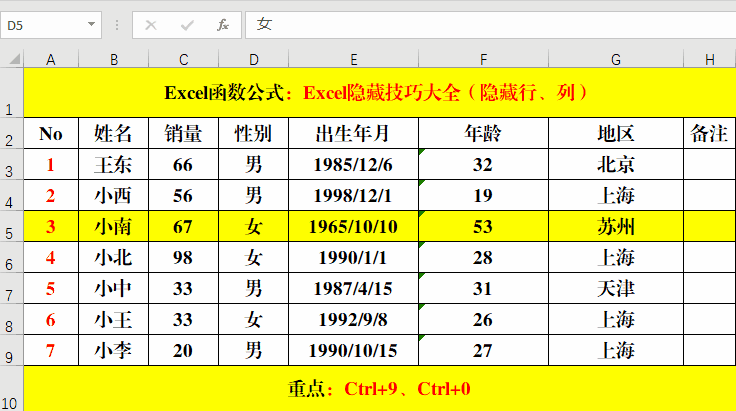Click the cell with name '小西'
The height and width of the screenshot is (411, 736).
pos(114,195)
